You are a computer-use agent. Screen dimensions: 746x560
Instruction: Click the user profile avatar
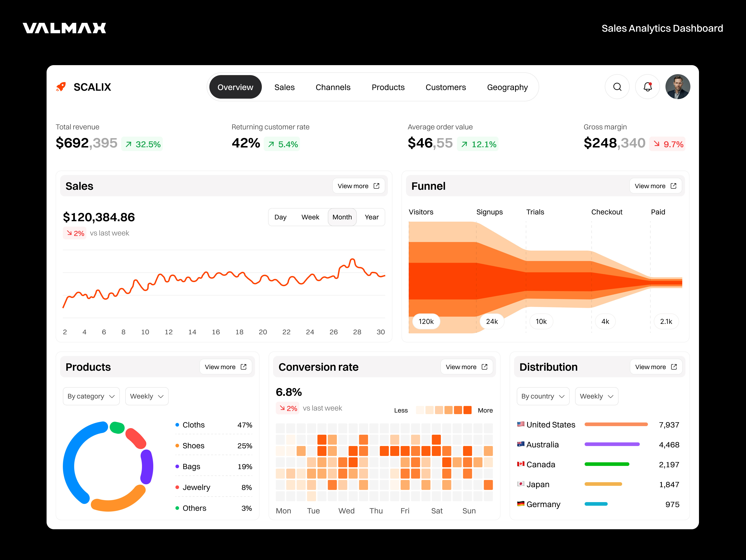point(678,87)
